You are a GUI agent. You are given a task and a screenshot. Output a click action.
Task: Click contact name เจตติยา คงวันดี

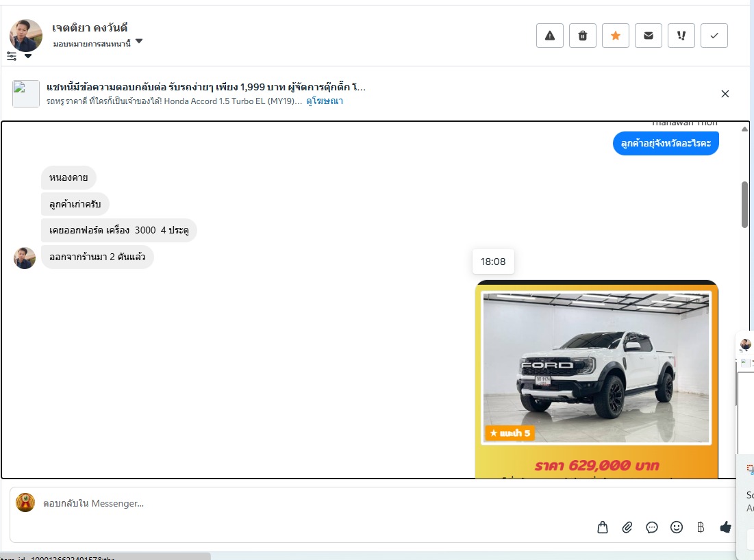[x=90, y=28]
